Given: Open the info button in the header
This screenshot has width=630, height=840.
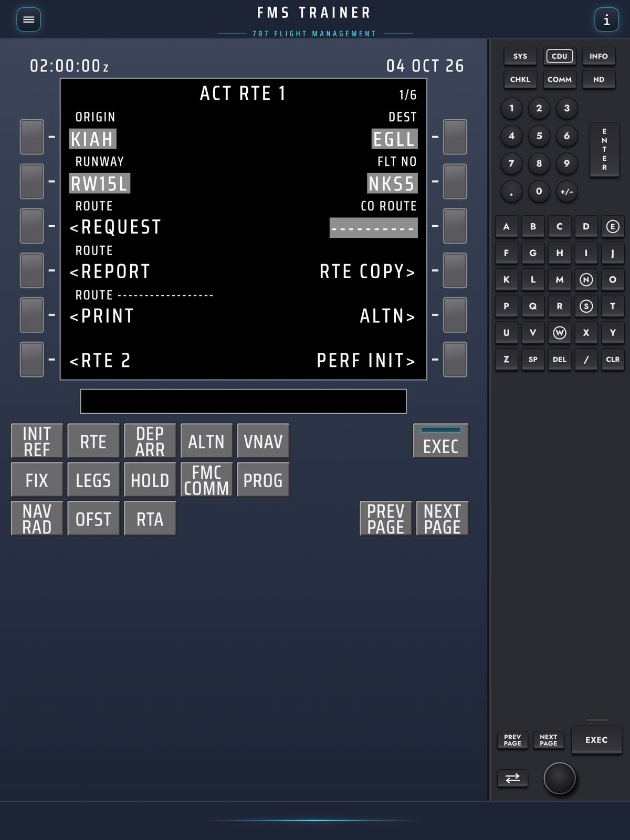Looking at the screenshot, I should [606, 20].
